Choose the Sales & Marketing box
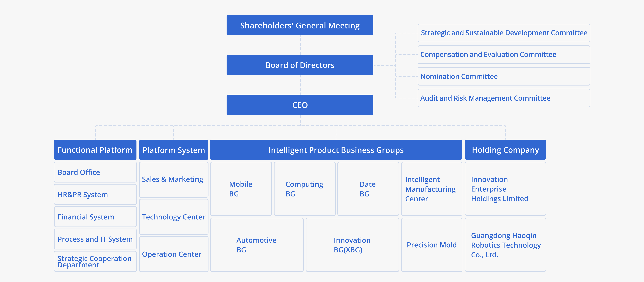 [x=174, y=180]
